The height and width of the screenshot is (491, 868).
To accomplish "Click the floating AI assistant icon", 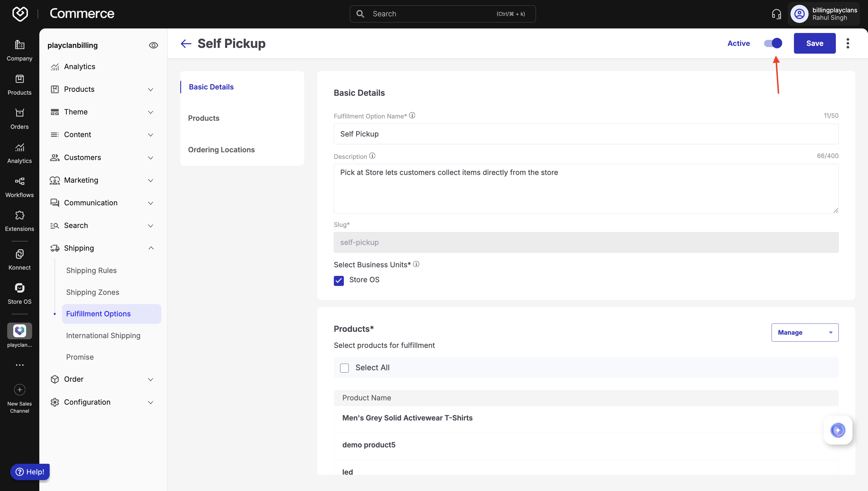I will [838, 430].
